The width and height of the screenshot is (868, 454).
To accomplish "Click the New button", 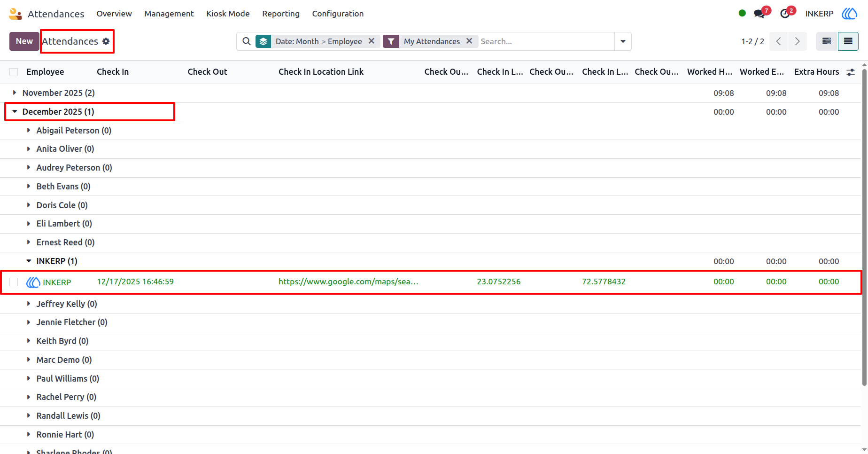I will 24,41.
